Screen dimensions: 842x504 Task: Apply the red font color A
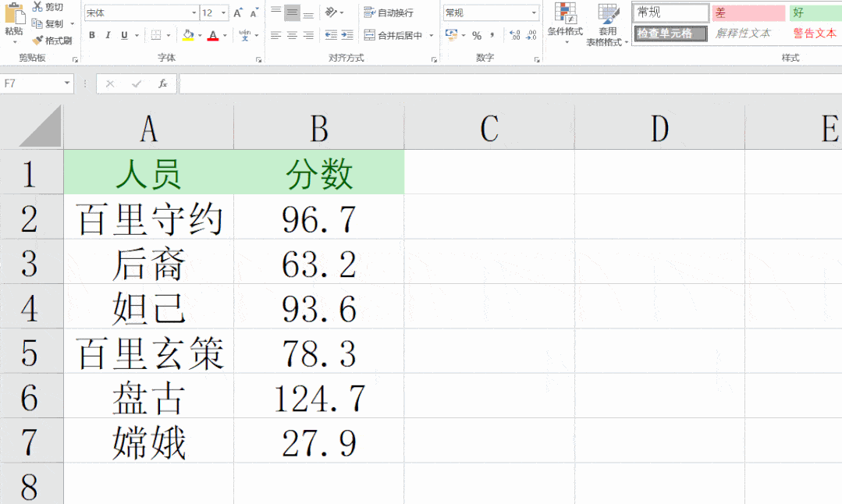pyautogui.click(x=213, y=35)
